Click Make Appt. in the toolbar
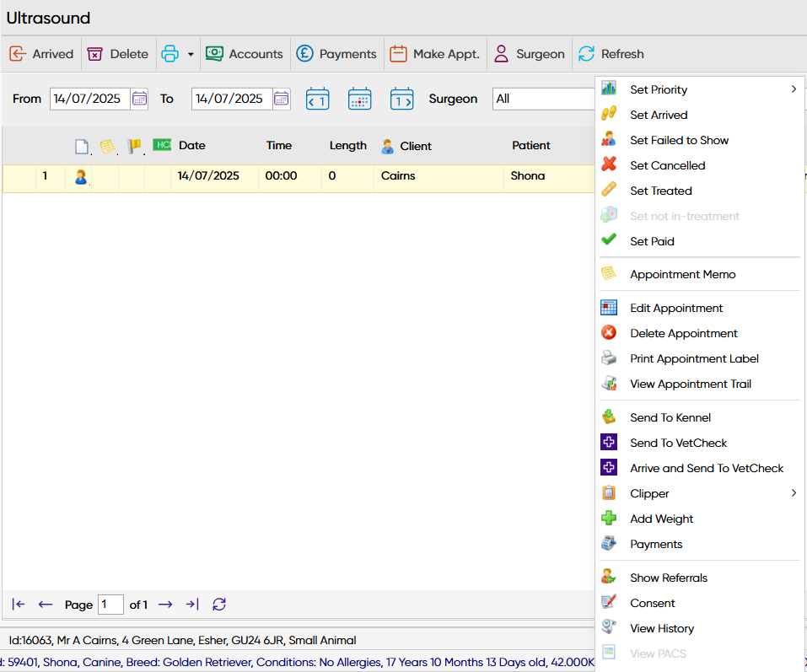Viewport: 807px width, 672px height. [434, 54]
